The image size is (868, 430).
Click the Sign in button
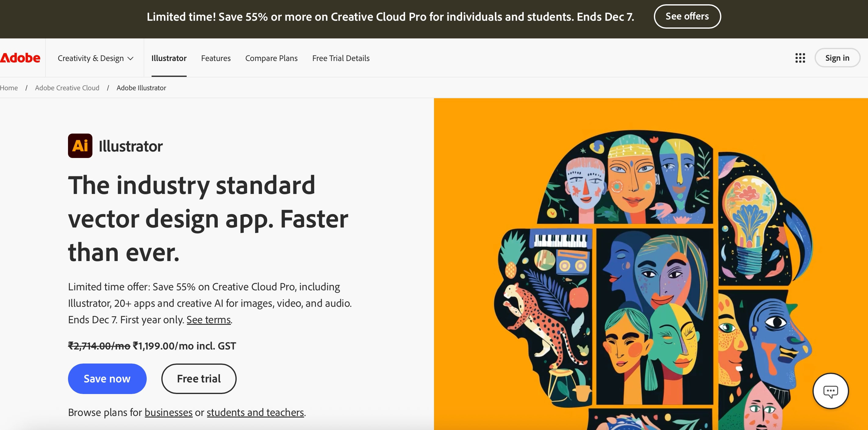click(x=837, y=58)
